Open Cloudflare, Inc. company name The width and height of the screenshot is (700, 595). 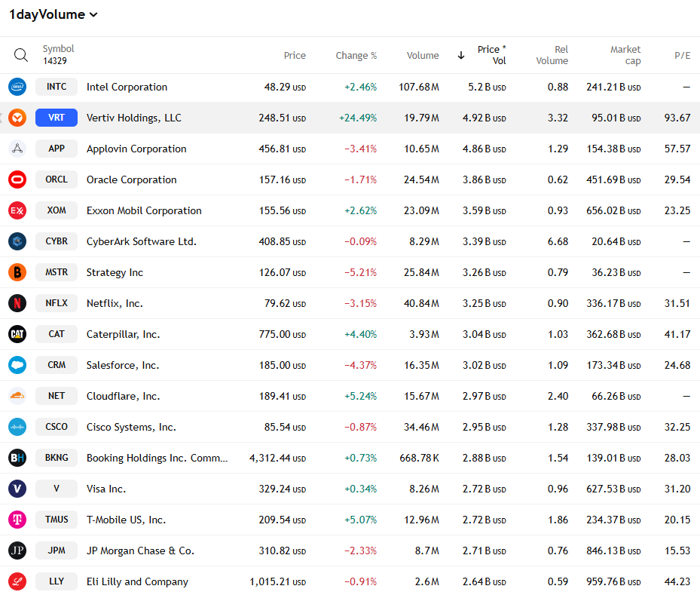[124, 396]
